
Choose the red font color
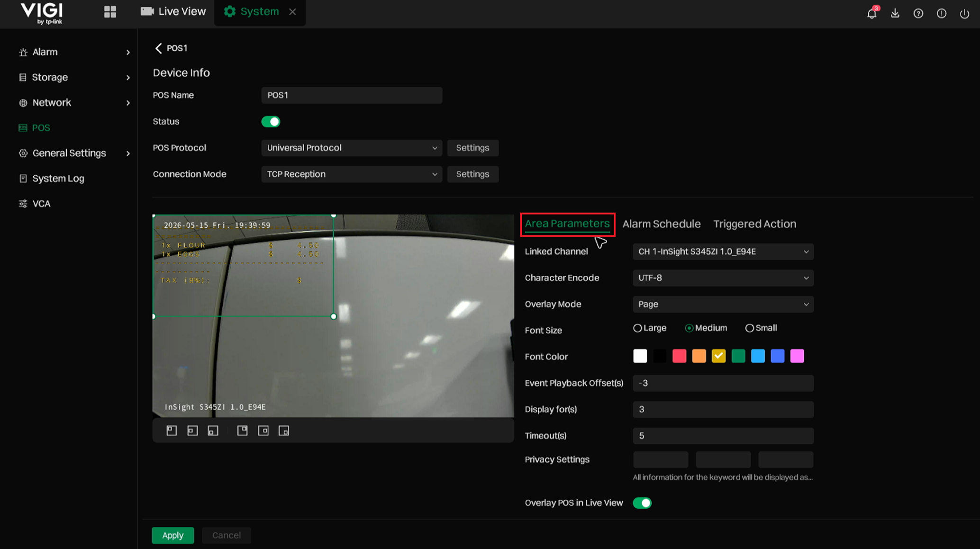point(679,356)
